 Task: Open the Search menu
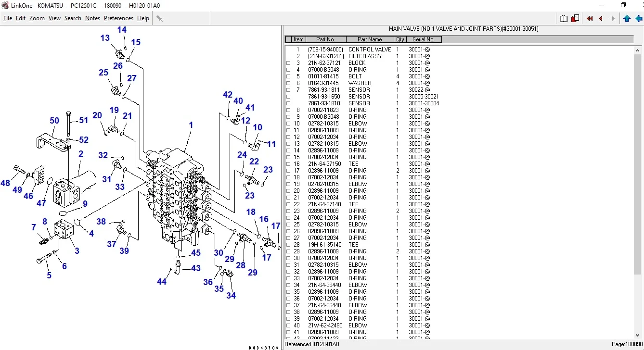(73, 18)
